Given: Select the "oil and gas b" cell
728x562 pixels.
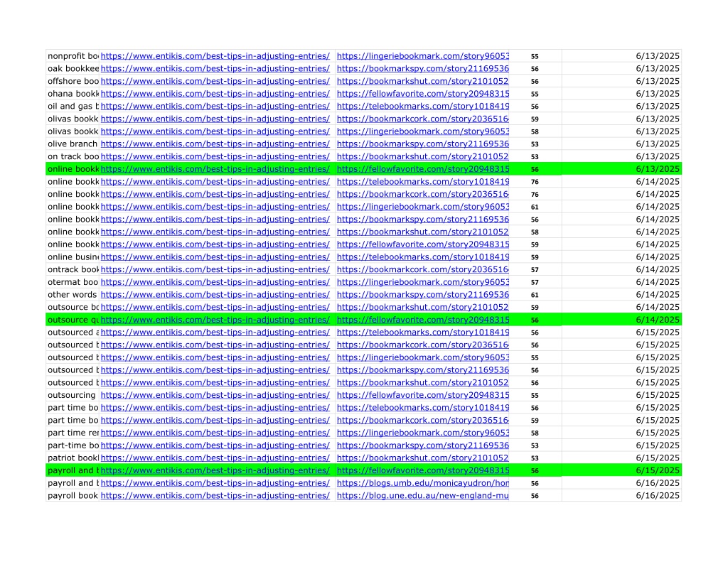Looking at the screenshot, I should coord(73,107).
